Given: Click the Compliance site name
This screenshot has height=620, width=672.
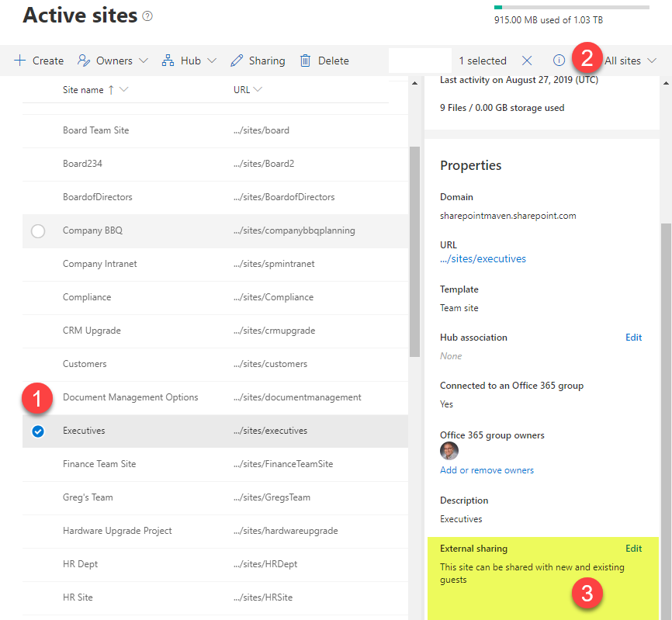Looking at the screenshot, I should (x=87, y=297).
